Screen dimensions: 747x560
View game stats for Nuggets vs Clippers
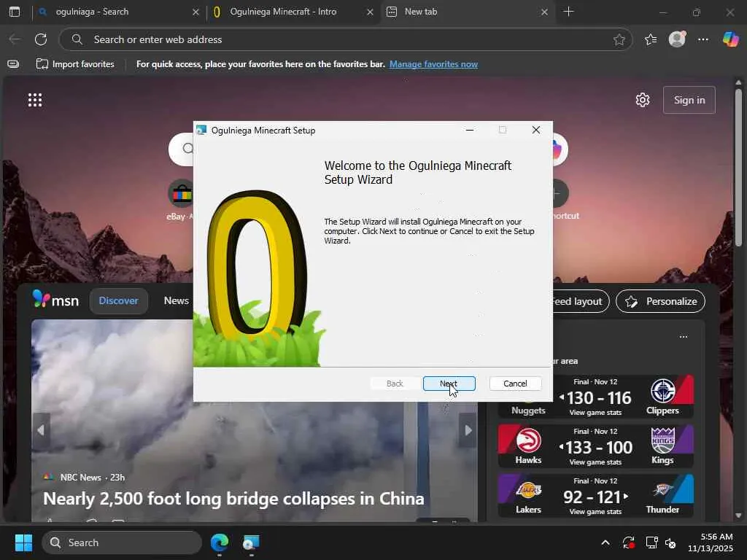tap(595, 413)
